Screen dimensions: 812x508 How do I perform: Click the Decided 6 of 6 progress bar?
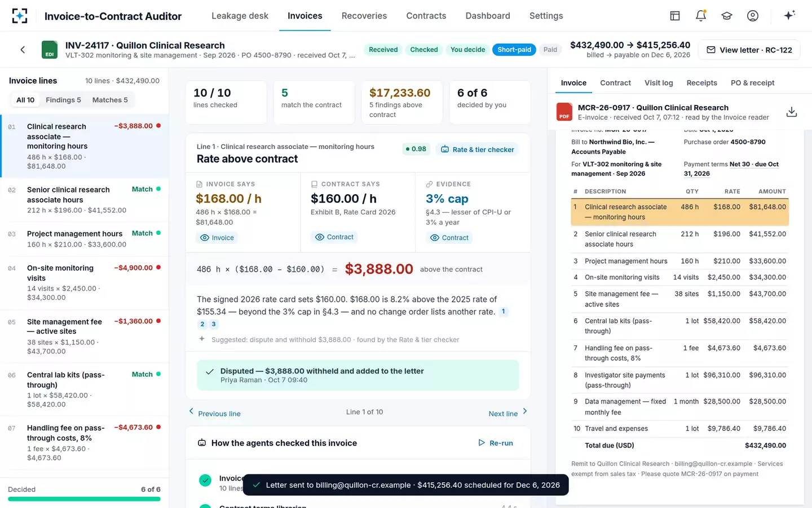[x=84, y=499]
